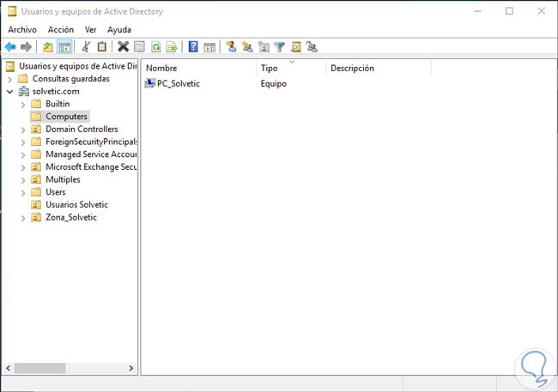The height and width of the screenshot is (392, 558).
Task: Click the Add to group toolbar icon
Action: click(x=312, y=46)
